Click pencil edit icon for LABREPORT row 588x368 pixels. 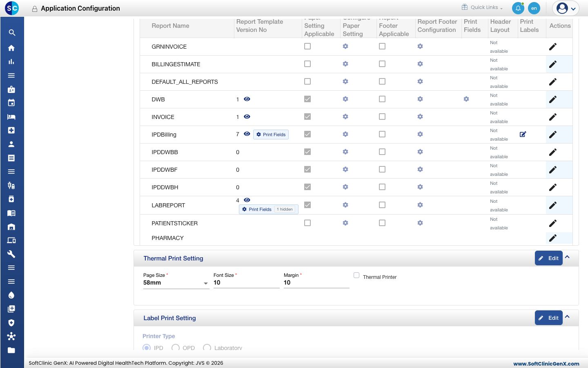(553, 205)
